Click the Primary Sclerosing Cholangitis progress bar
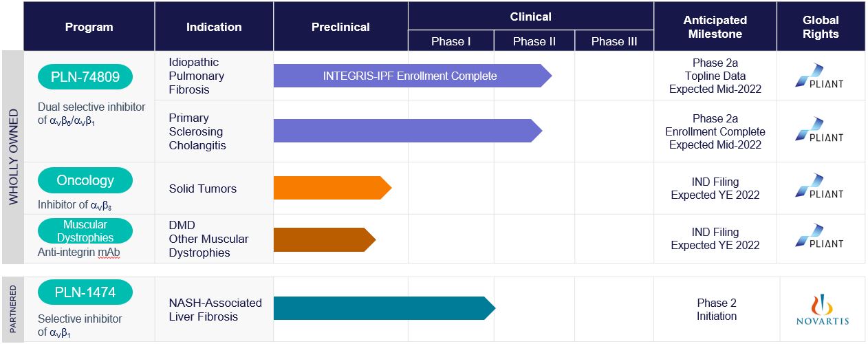 click(406, 131)
